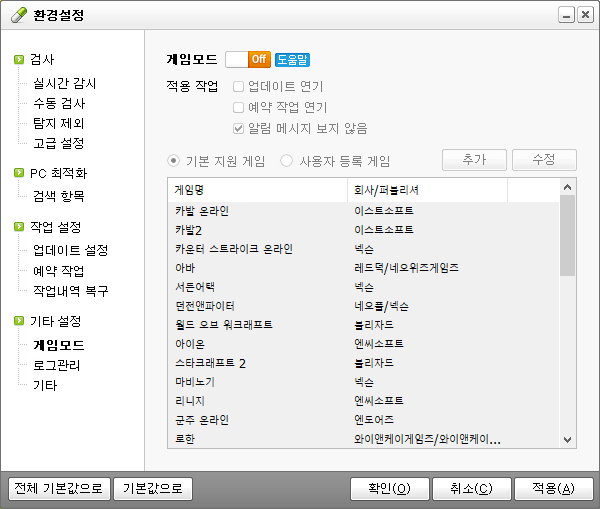Toggle the 게임모드 On/Off switch
The height and width of the screenshot is (509, 600).
tap(248, 59)
